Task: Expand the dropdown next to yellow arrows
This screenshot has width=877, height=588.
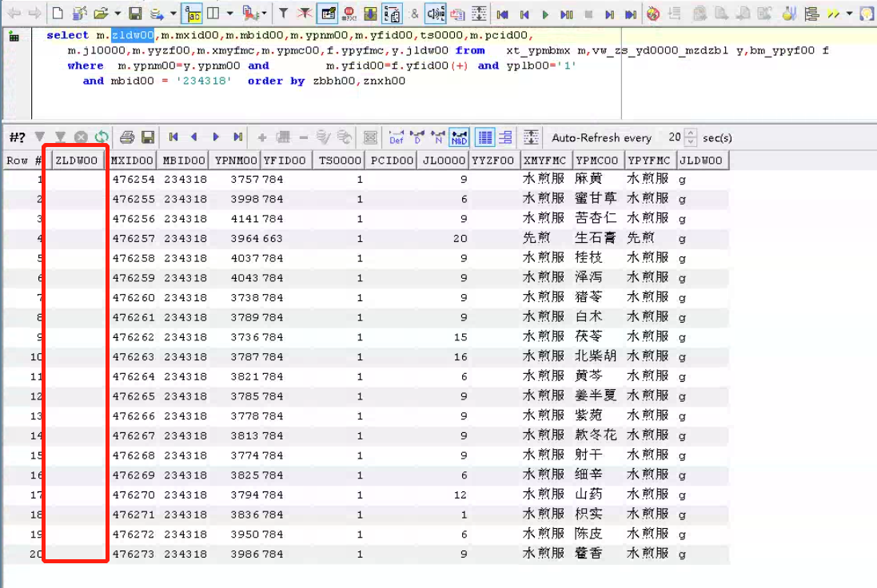Action: (x=849, y=14)
